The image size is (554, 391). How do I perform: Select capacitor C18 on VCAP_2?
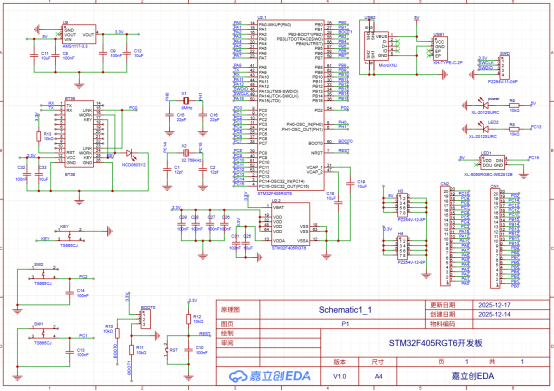338,203
